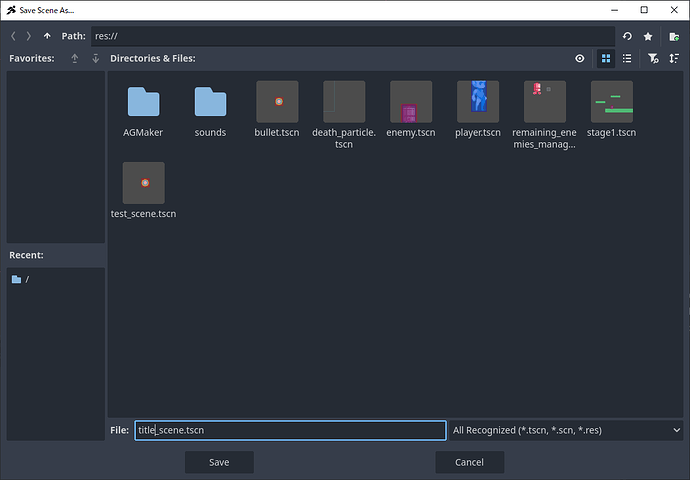Create a new folder
690x480 pixels.
(x=674, y=36)
